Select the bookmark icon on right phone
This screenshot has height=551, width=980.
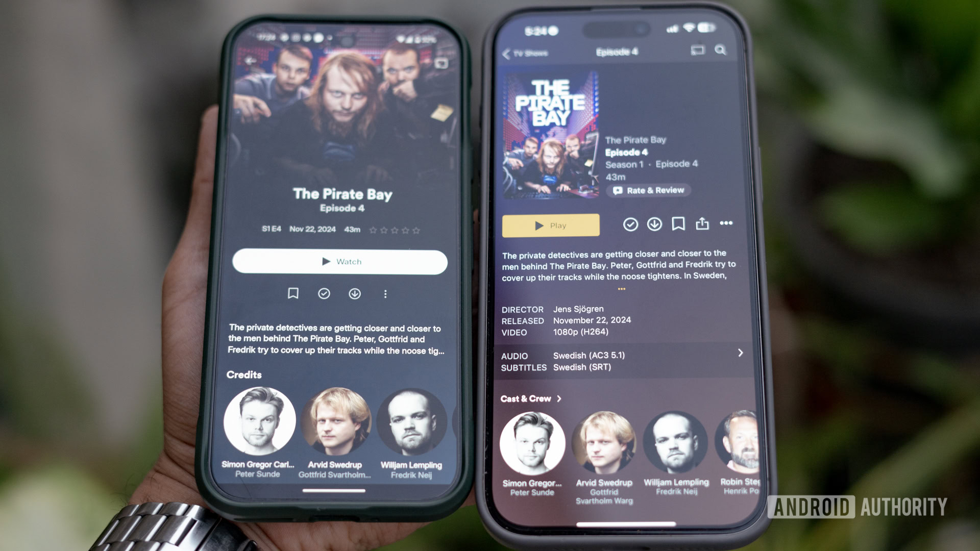(x=679, y=224)
